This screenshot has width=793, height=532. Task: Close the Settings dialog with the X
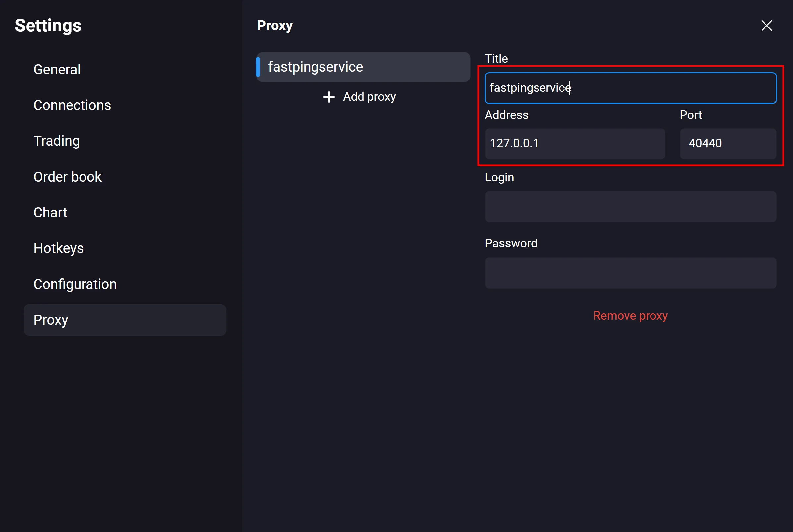click(x=766, y=26)
